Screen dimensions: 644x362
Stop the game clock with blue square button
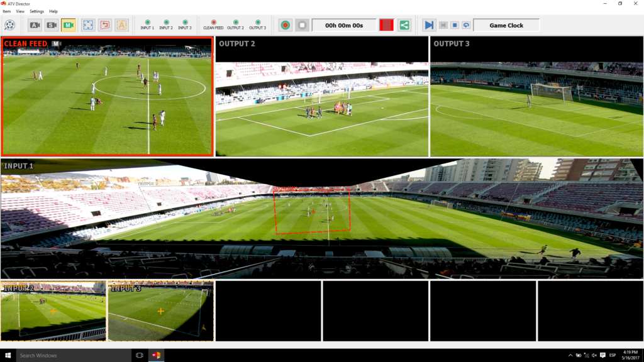click(x=455, y=25)
